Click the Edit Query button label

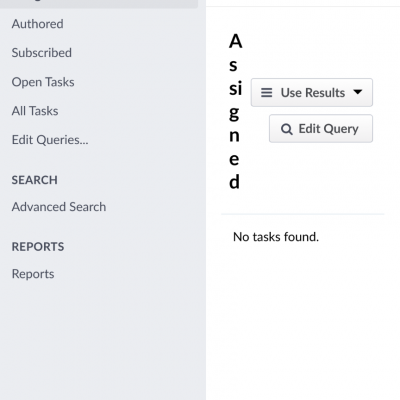[328, 129]
